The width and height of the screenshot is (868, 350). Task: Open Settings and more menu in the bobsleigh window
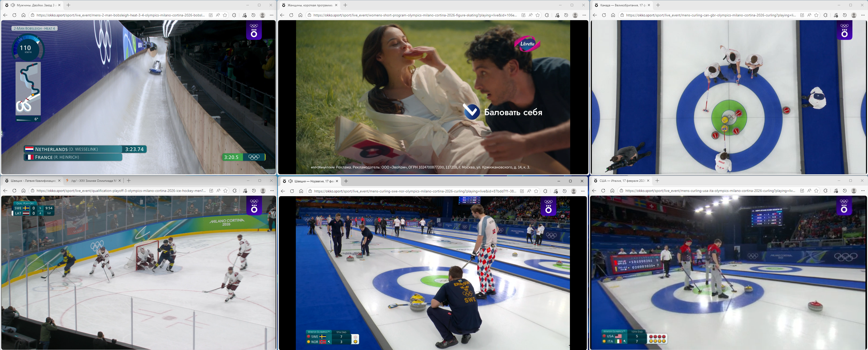272,15
